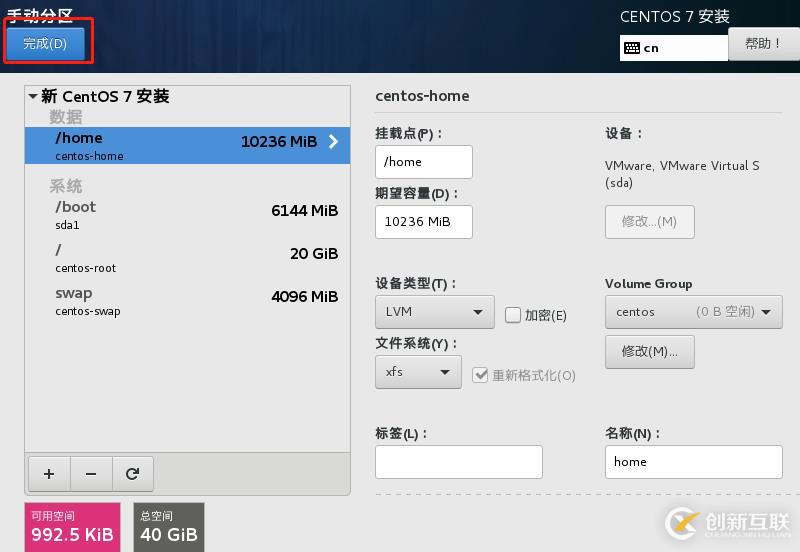Collapse the 新 CentOS 7 安装 tree
This screenshot has width=800, height=552.
(x=33, y=96)
